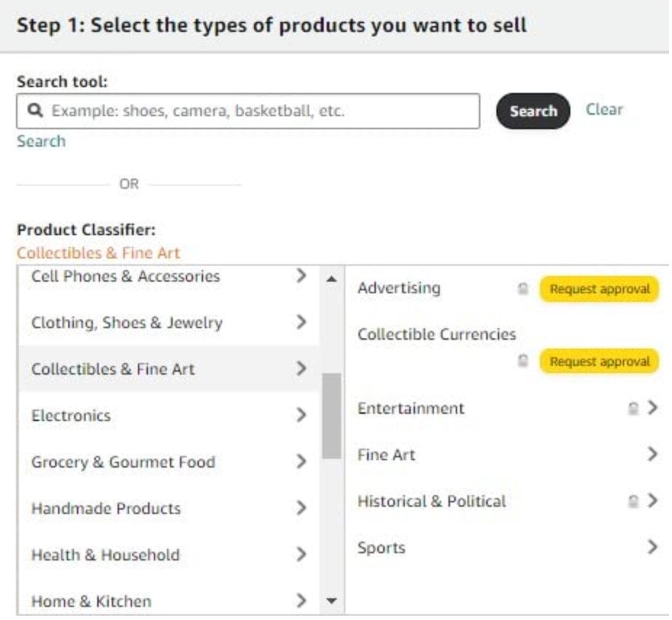Focus the product search input field

(261, 111)
